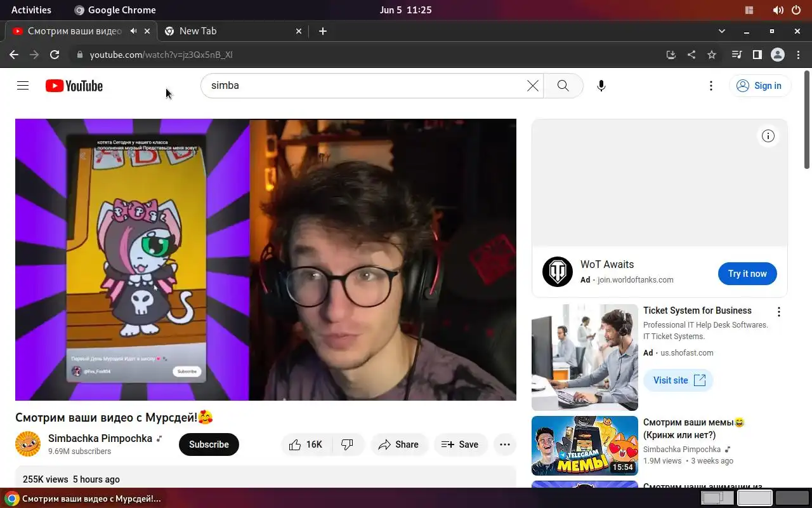Viewport: 812px width, 508px height.
Task: Click the magnifier search button
Action: pyautogui.click(x=563, y=86)
